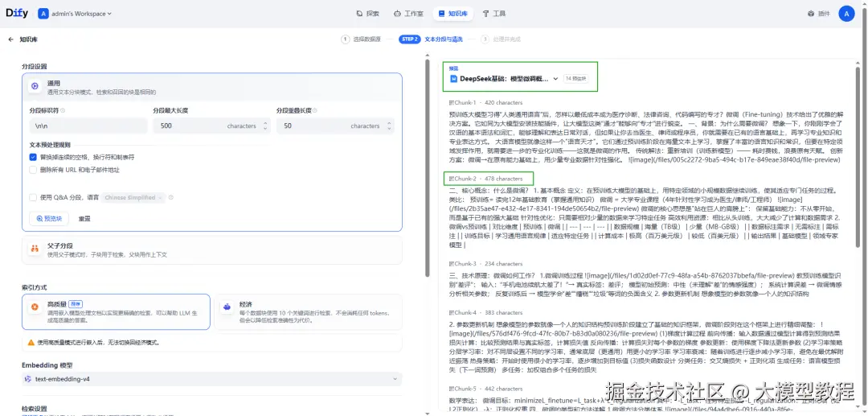Click the 索引方式 section heading

(35, 287)
